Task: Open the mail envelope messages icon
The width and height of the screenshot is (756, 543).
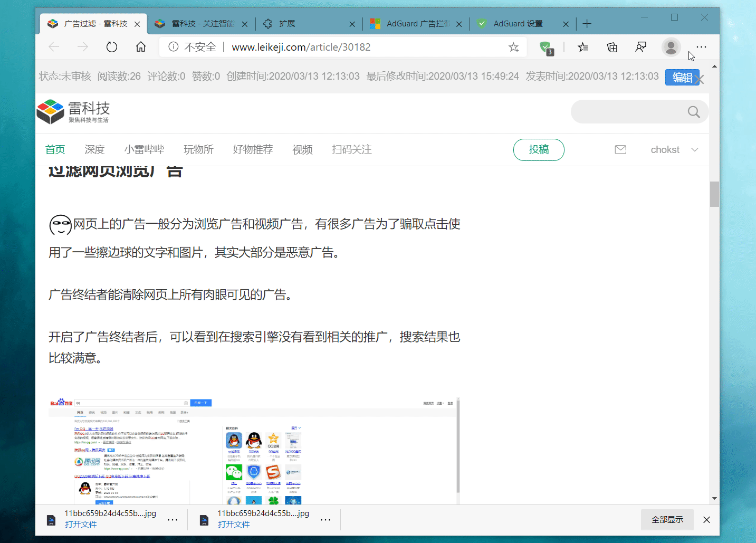Action: (620, 150)
